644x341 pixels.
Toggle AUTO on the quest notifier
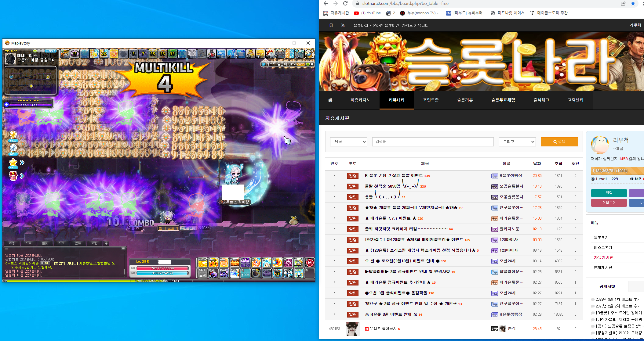pyautogui.click(x=301, y=64)
